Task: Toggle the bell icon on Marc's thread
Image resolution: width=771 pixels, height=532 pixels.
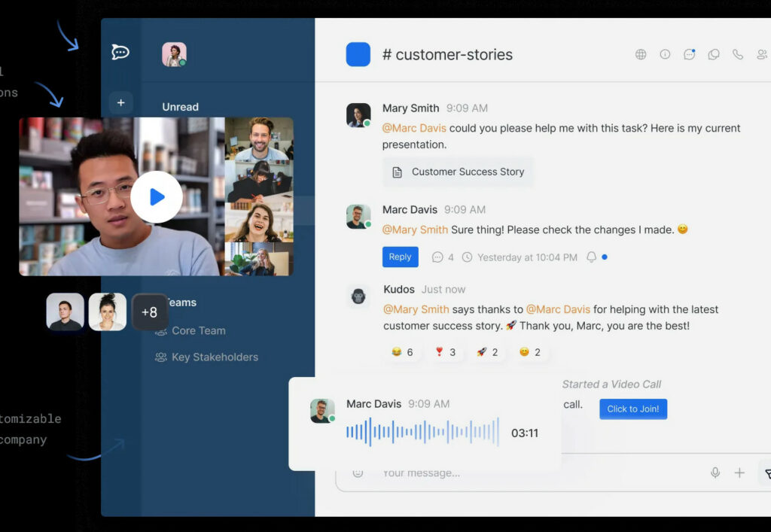Action: pyautogui.click(x=592, y=257)
